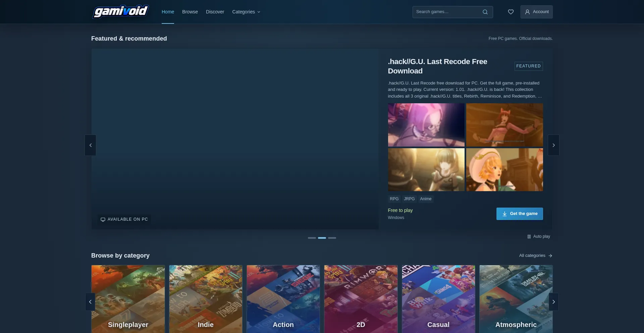The image size is (644, 333).
Task: Click the Free to play label
Action: pyautogui.click(x=400, y=210)
